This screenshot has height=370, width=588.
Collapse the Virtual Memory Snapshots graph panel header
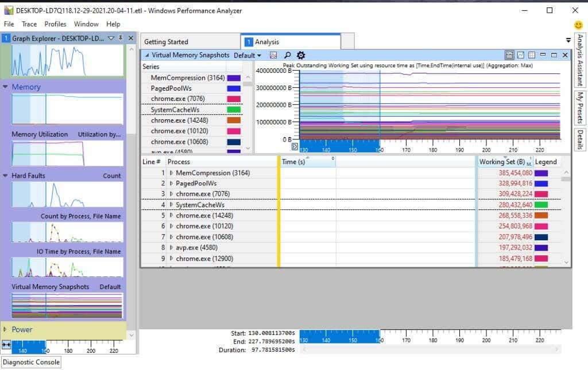click(x=148, y=55)
